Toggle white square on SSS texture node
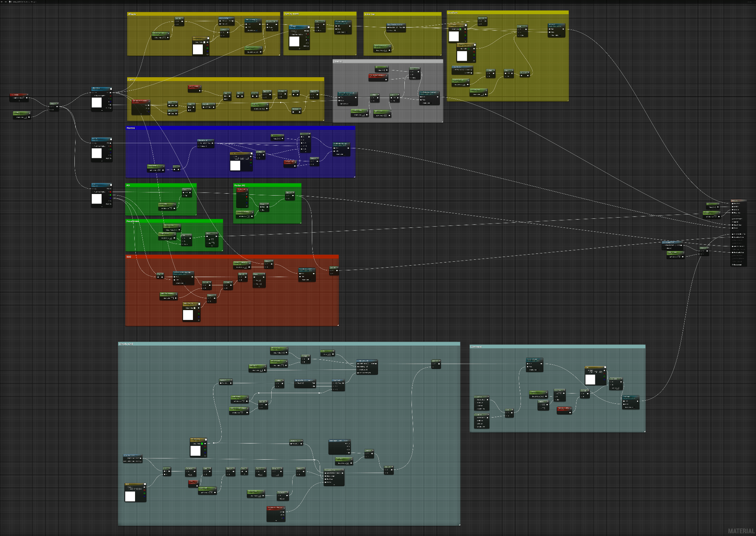756x536 pixels. tap(199, 304)
